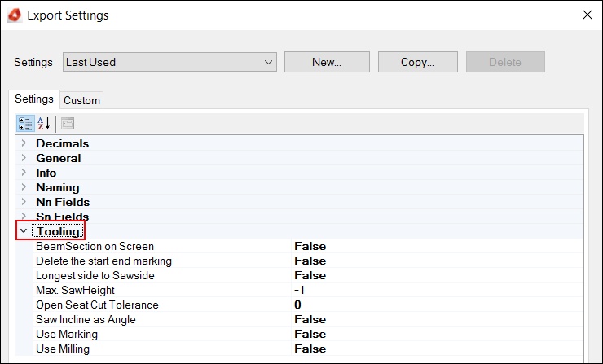Select the Sn Fields category label
603x364 pixels.
point(62,217)
